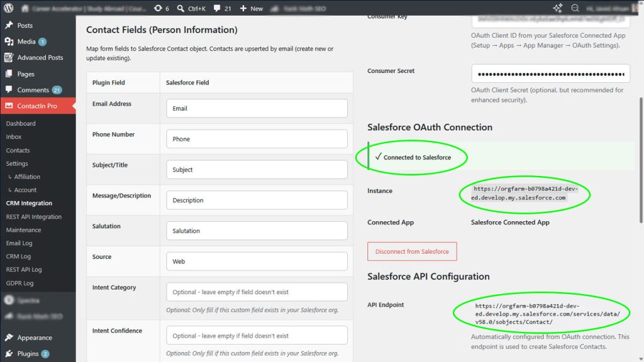644x362 pixels.
Task: Click the Intent Confidence input field
Action: [x=257, y=336]
